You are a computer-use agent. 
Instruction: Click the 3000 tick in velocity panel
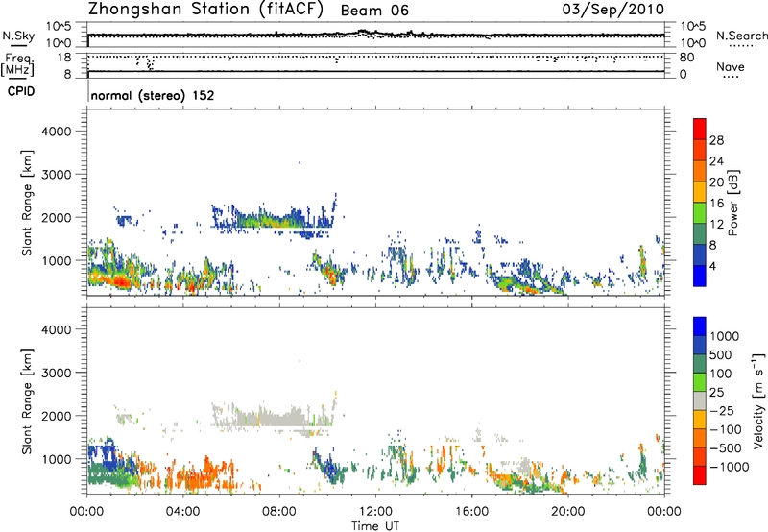pyautogui.click(x=56, y=373)
